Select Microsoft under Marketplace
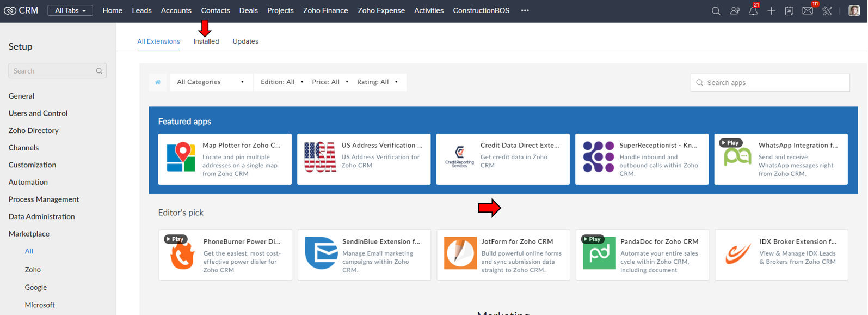 coord(40,305)
